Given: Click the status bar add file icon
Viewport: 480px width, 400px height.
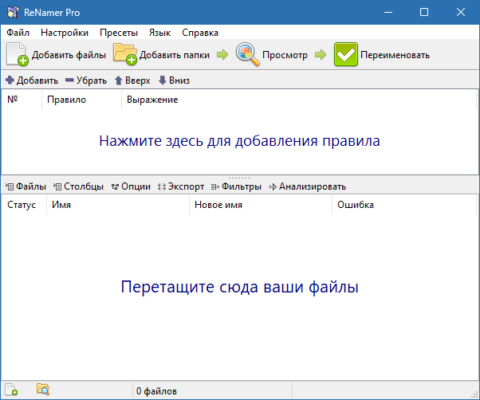Looking at the screenshot, I should tap(11, 389).
